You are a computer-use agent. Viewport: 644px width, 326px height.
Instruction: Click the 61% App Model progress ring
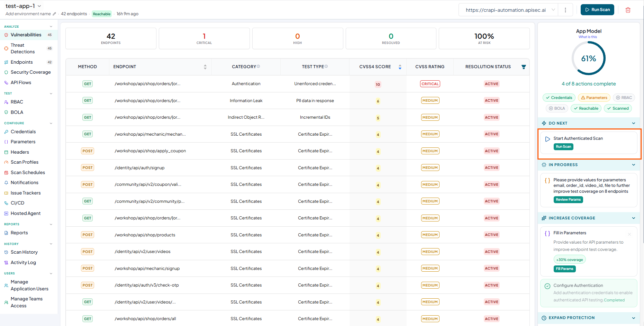pyautogui.click(x=588, y=58)
